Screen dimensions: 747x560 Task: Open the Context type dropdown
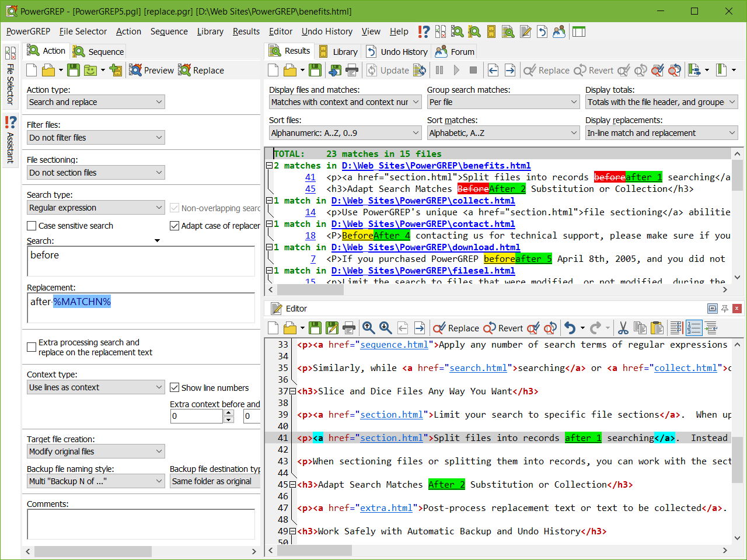[96, 387]
